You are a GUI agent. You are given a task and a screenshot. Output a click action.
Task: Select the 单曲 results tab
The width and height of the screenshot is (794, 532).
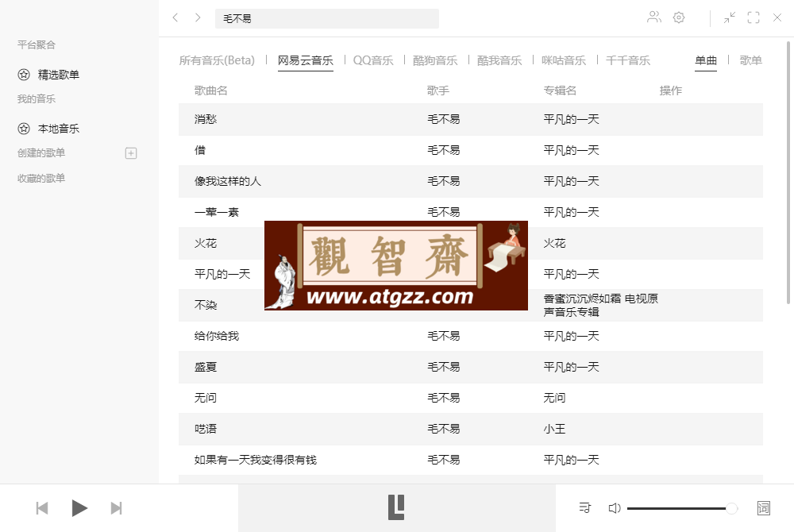705,60
